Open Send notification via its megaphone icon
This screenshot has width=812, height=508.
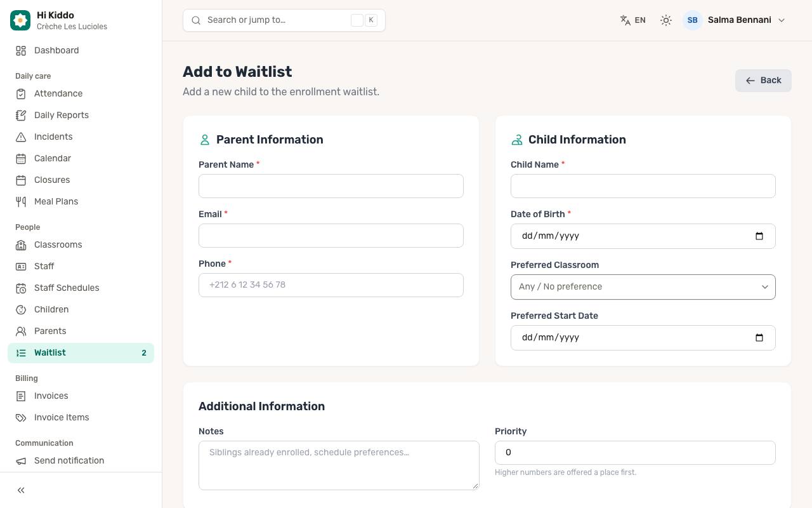point(21,461)
